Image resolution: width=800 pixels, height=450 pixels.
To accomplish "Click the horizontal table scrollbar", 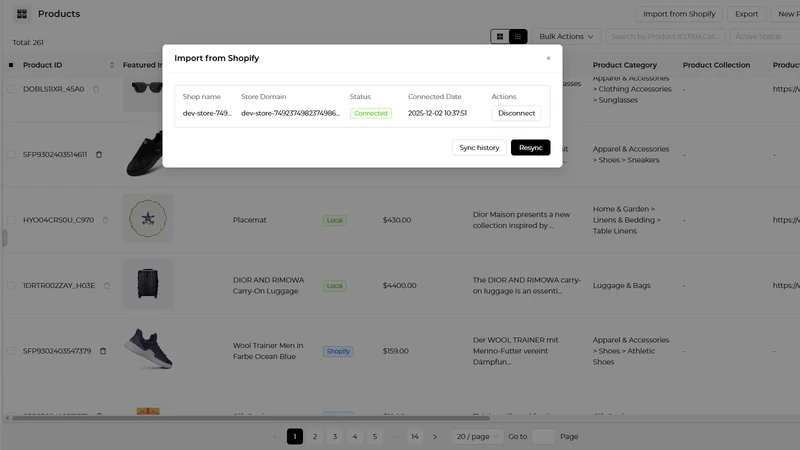I will pyautogui.click(x=250, y=418).
